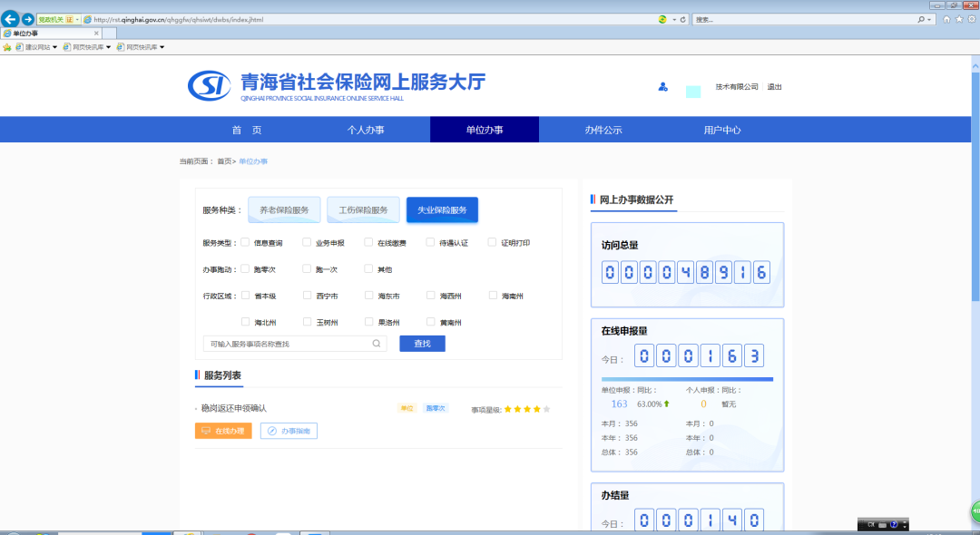
Task: Expand the 建议网站 dropdown in favorites bar
Action: (x=54, y=45)
